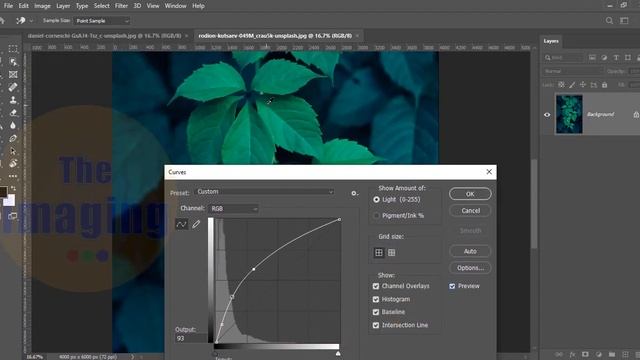
Task: Open the workspace switcher icon
Action: 624,20
